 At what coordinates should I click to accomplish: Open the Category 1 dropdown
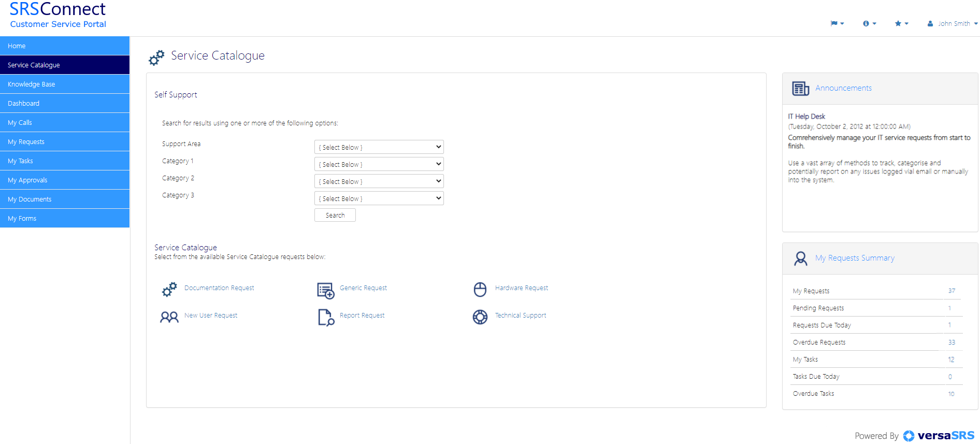tap(379, 164)
